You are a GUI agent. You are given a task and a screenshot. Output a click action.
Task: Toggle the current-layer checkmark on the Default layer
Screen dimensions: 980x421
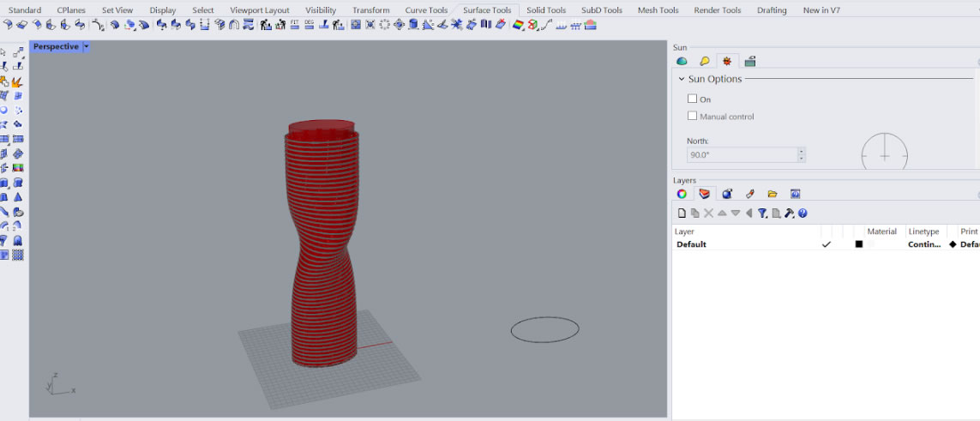point(827,244)
